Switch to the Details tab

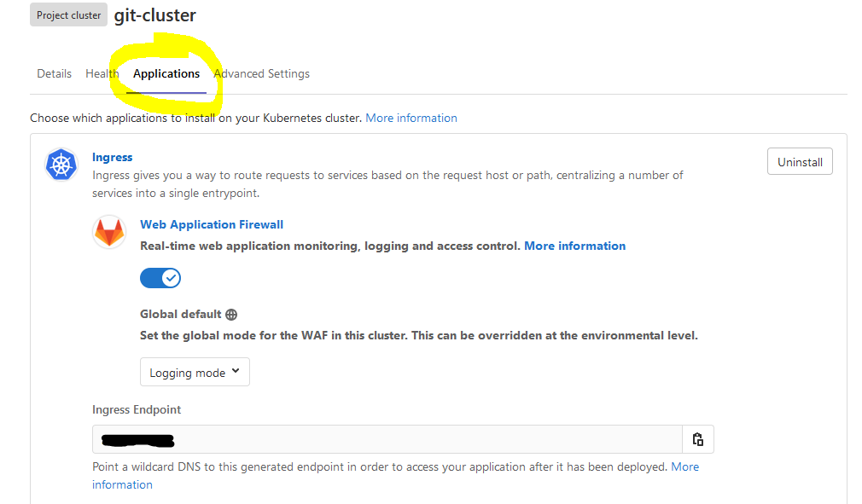pyautogui.click(x=54, y=73)
